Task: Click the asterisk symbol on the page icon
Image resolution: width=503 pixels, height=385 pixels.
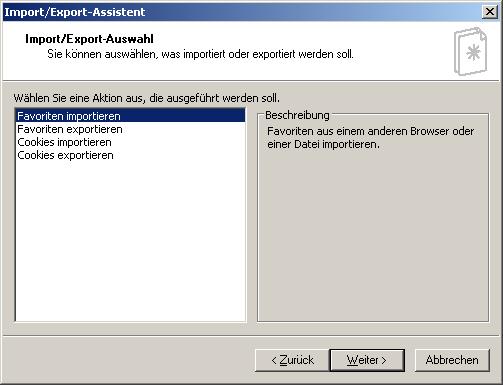Action: (473, 53)
